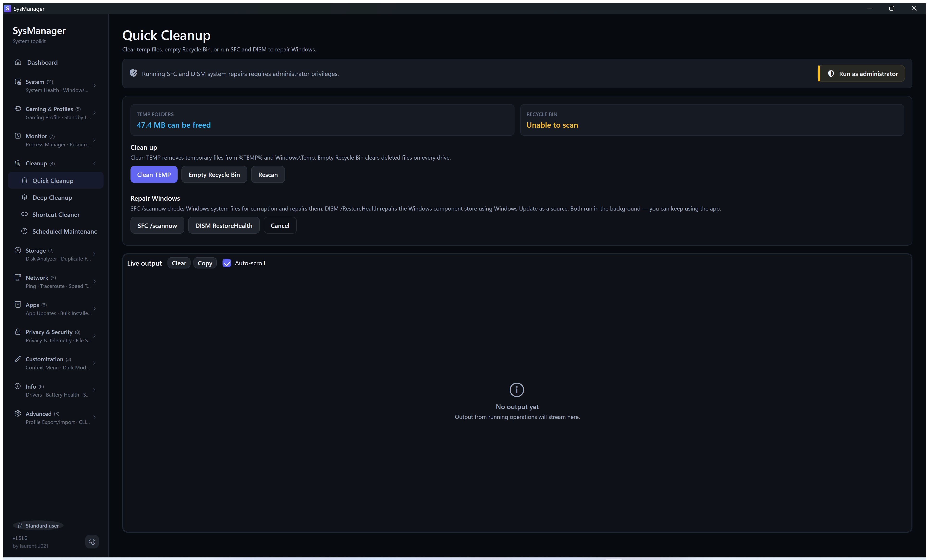The height and width of the screenshot is (560, 929).
Task: Click the Recycle Bin summary card
Action: 712,120
